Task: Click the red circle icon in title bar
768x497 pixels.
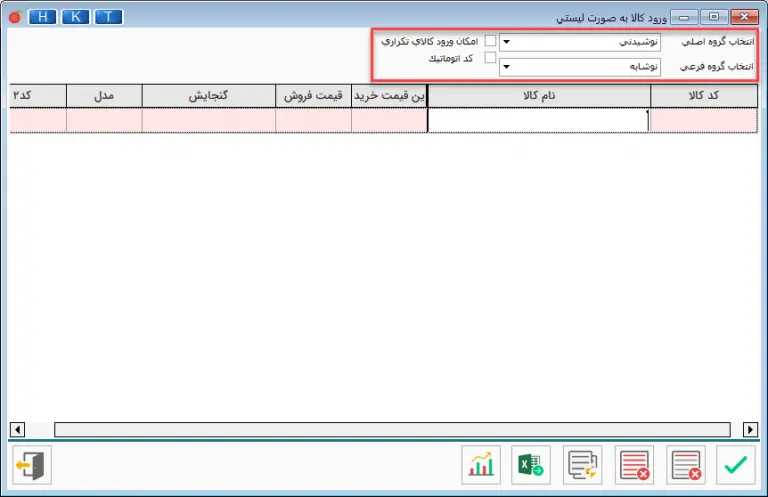Action: click(14, 17)
